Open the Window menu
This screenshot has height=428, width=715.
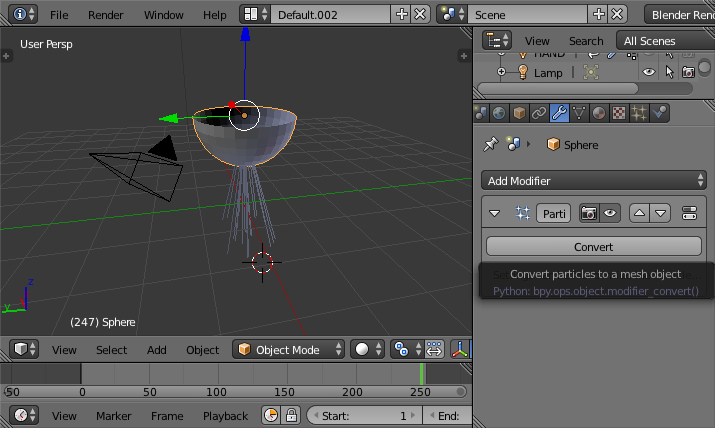point(163,15)
